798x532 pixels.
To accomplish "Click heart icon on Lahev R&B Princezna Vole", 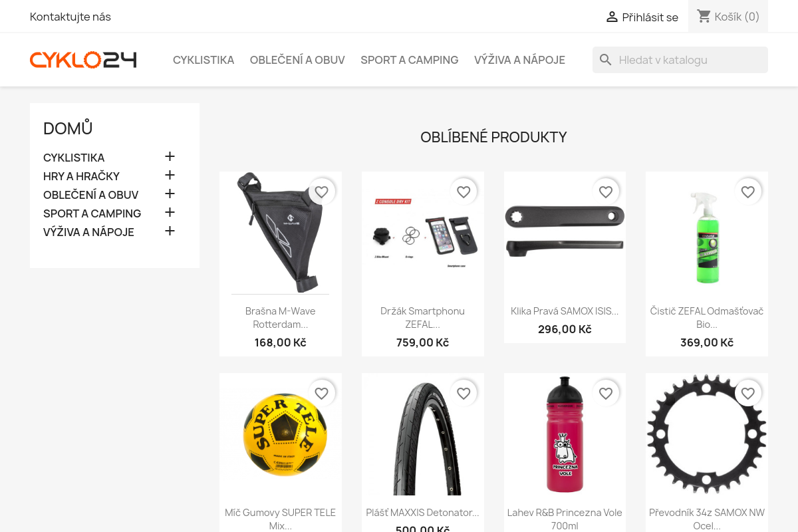I will (x=606, y=394).
